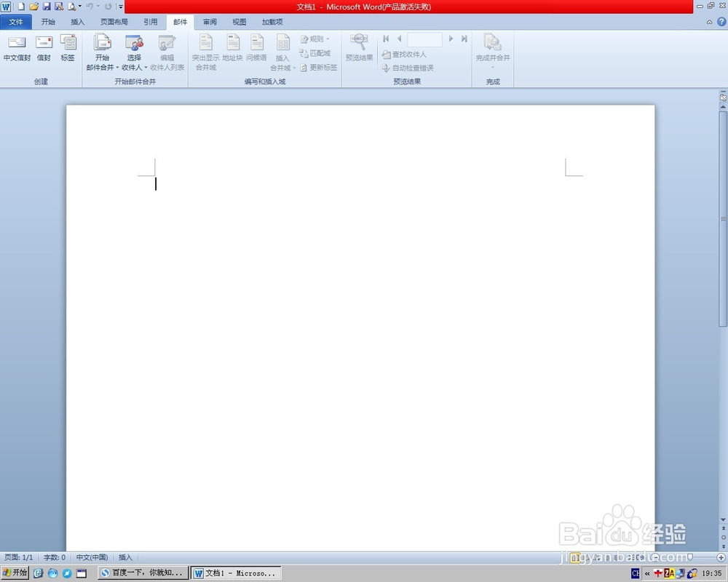The height and width of the screenshot is (582, 728).
Task: Open the Customize Quick Access Toolbar dropdown
Action: pos(120,7)
